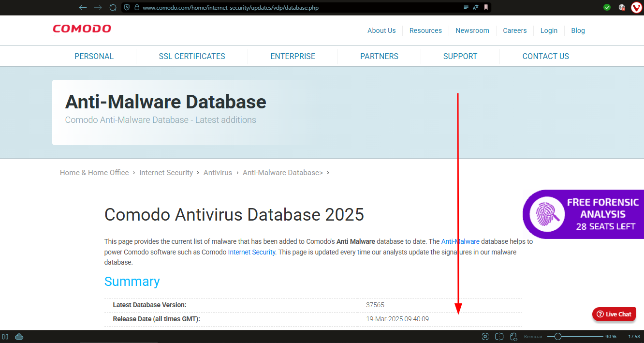644x343 pixels.
Task: Click the database version value 37565
Action: tap(375, 305)
